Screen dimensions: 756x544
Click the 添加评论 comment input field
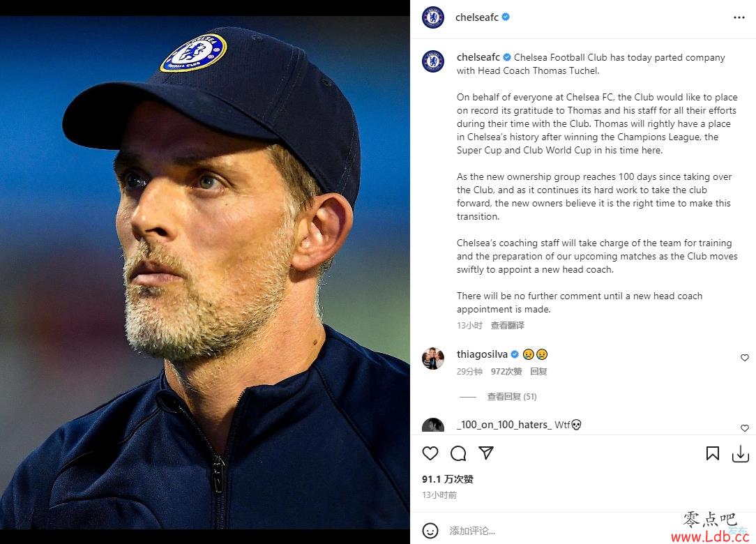[x=554, y=531]
